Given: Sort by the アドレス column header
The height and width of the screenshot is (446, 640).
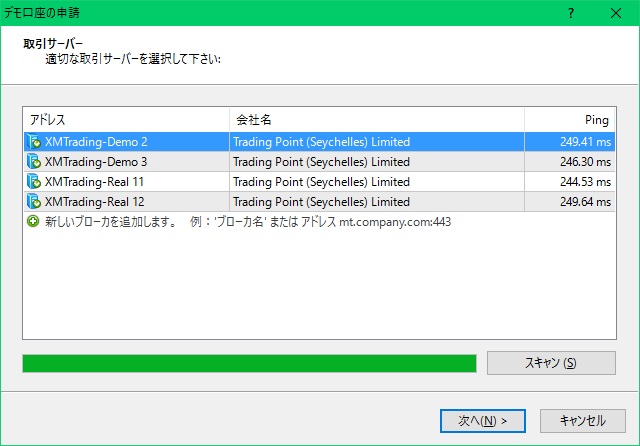Looking at the screenshot, I should pos(127,120).
